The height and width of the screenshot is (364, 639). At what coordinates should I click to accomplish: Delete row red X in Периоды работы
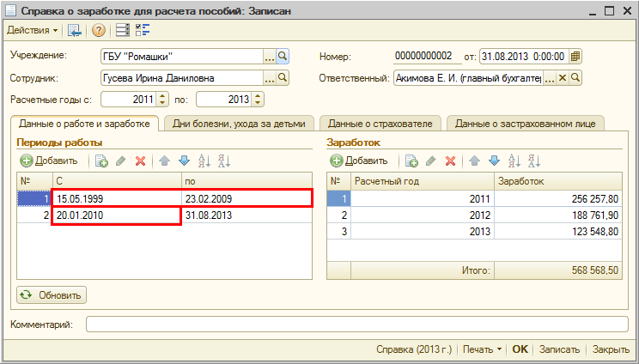click(x=141, y=161)
